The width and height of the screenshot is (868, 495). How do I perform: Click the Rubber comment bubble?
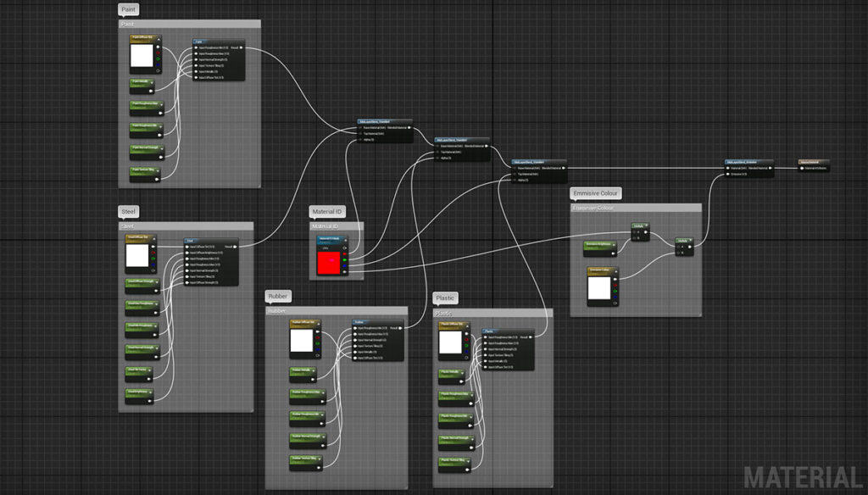coord(278,296)
